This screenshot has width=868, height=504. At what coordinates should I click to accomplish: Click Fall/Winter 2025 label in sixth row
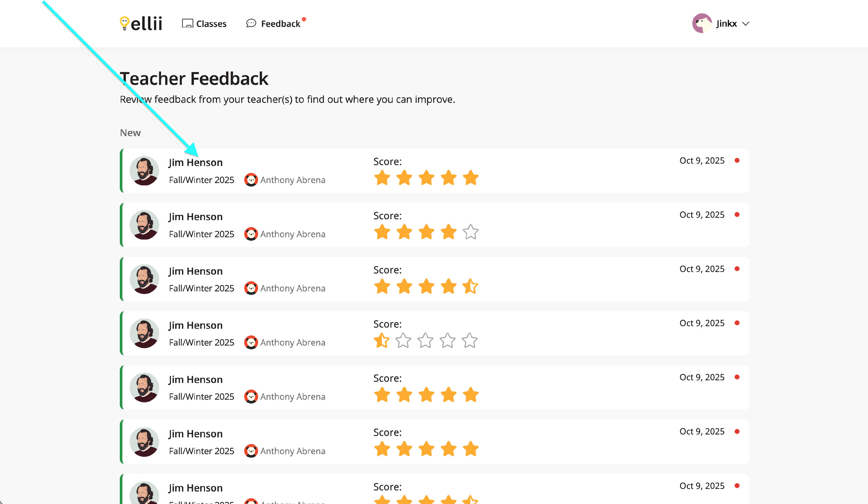201,451
